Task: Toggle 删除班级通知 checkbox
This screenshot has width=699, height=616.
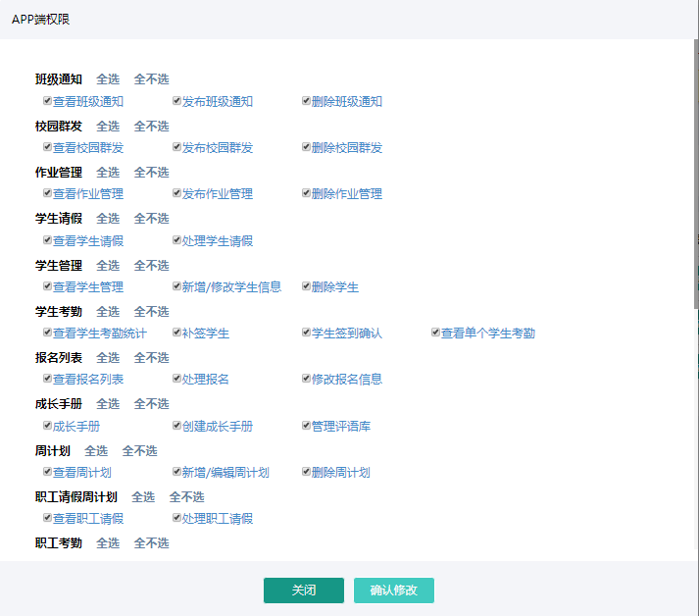Action: [x=306, y=101]
